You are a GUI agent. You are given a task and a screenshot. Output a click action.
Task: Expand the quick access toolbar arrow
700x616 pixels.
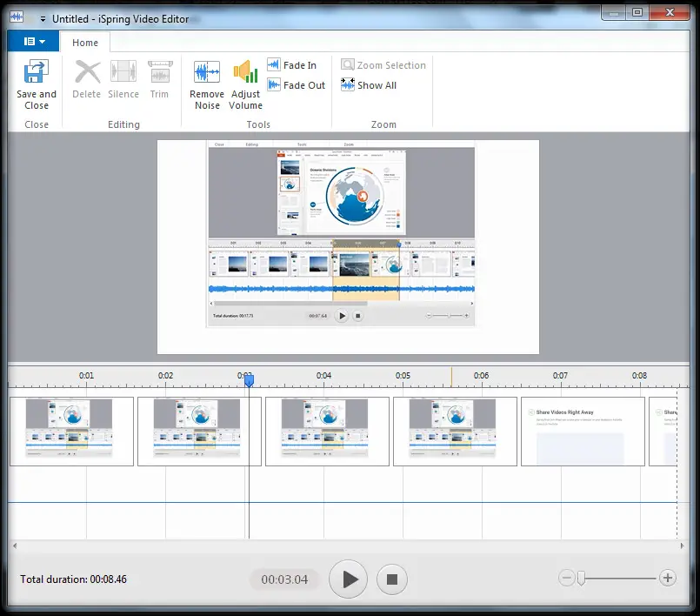[x=43, y=18]
